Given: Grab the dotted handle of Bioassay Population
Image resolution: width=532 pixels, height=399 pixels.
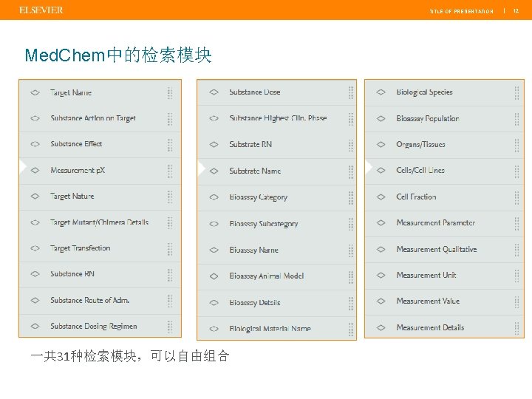Looking at the screenshot, I should click(x=516, y=119).
